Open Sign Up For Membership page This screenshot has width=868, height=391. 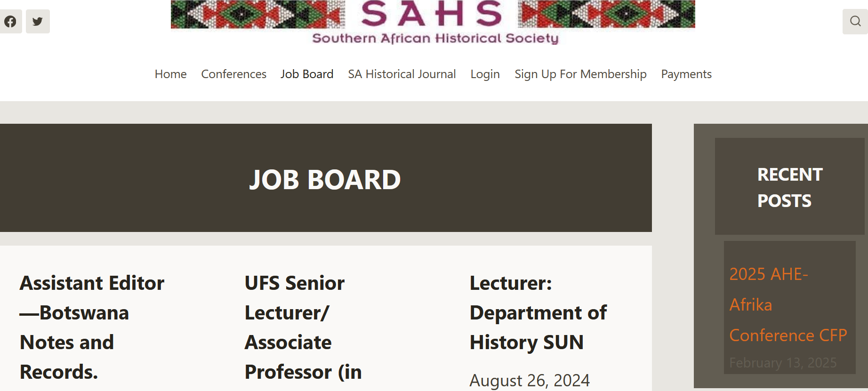580,74
